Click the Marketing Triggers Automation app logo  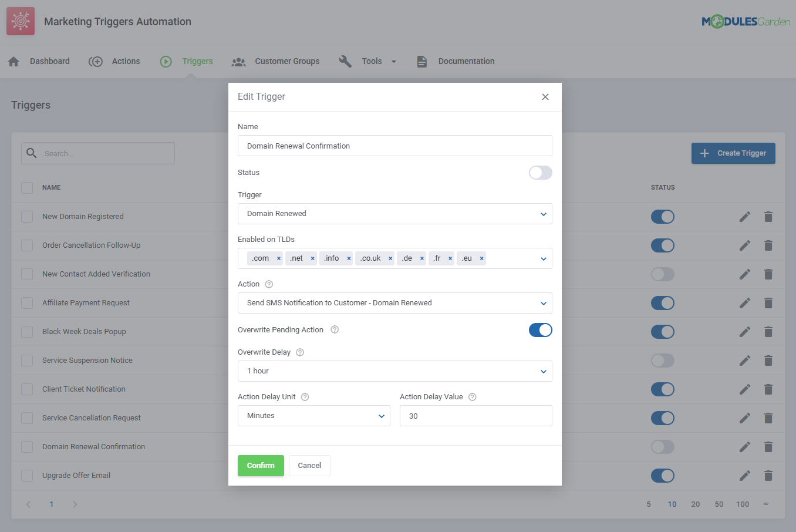[21, 21]
